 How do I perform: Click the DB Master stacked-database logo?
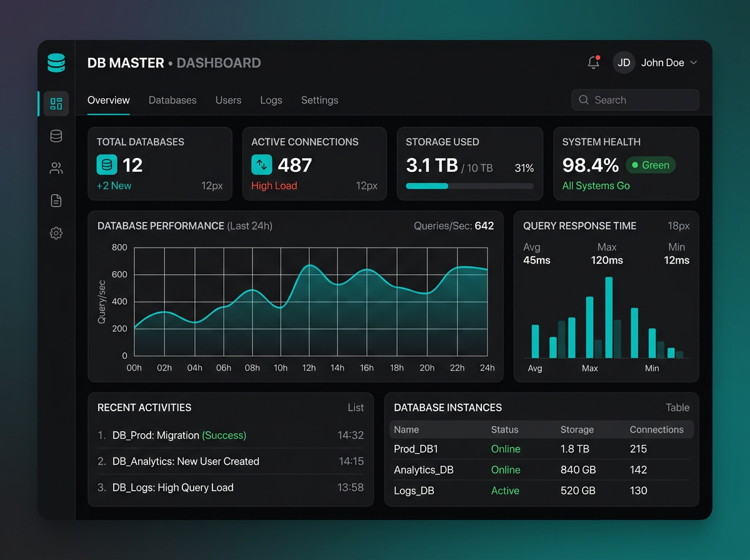(56, 63)
